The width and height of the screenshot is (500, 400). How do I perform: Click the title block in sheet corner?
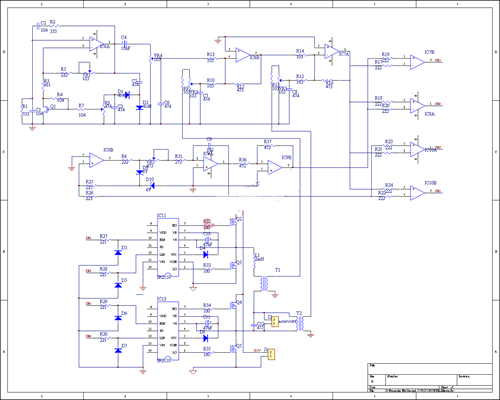430,378
